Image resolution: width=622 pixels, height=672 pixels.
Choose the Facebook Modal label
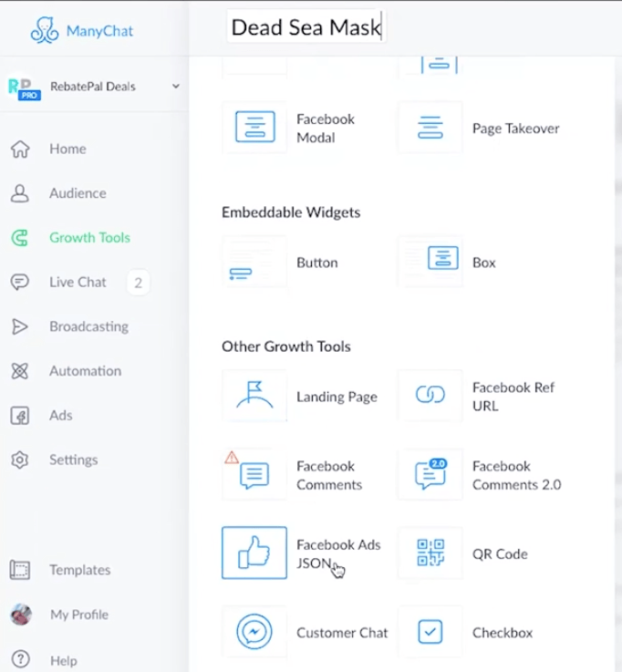point(326,129)
